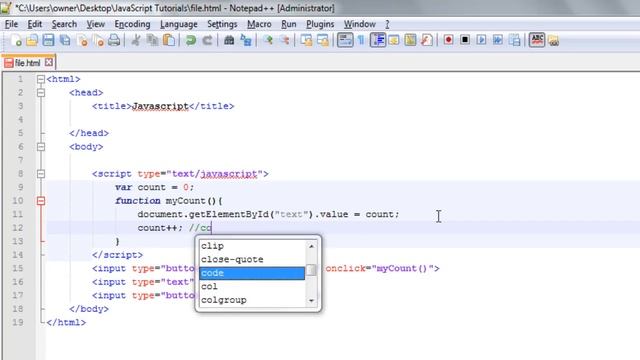Collapse the html fold marker on line 1
640x360 pixels.
click(x=41, y=79)
